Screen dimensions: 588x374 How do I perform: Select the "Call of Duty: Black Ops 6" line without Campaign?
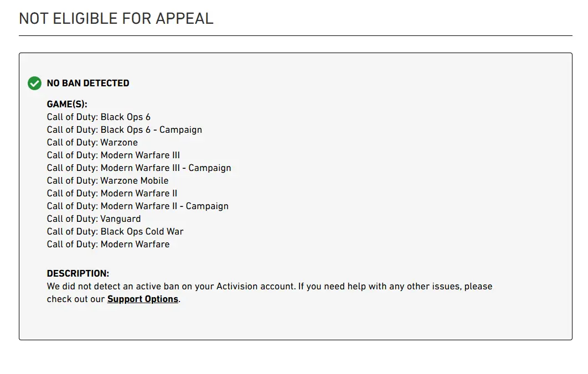click(x=99, y=117)
